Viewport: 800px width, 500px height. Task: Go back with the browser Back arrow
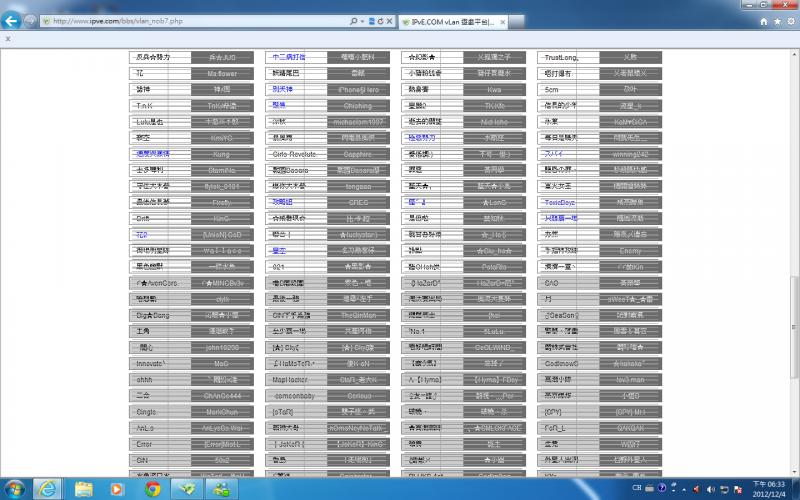pyautogui.click(x=11, y=21)
